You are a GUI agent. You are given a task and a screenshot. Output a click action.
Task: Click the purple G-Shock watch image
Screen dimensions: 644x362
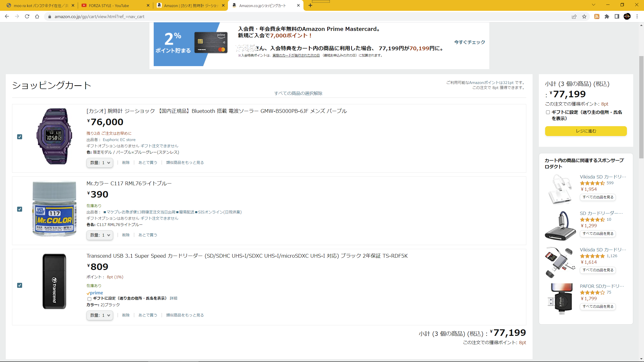click(54, 136)
